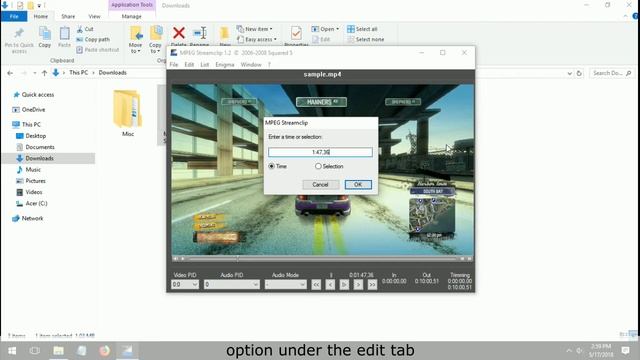640x360 pixels.
Task: Open the Open dropdown in ribbon
Action: coord(325,29)
